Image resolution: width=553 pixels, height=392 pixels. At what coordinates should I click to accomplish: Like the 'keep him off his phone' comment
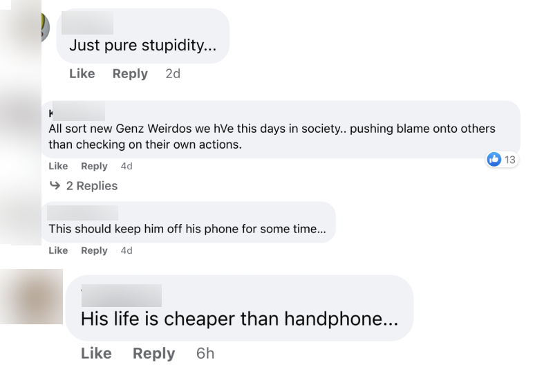click(58, 250)
